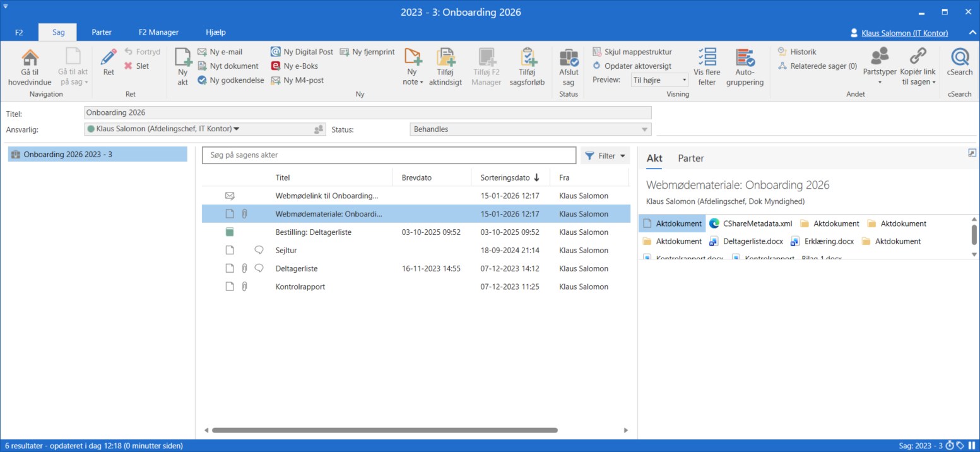Switch to the Parter ribbon tab
The image size is (980, 452).
(102, 32)
